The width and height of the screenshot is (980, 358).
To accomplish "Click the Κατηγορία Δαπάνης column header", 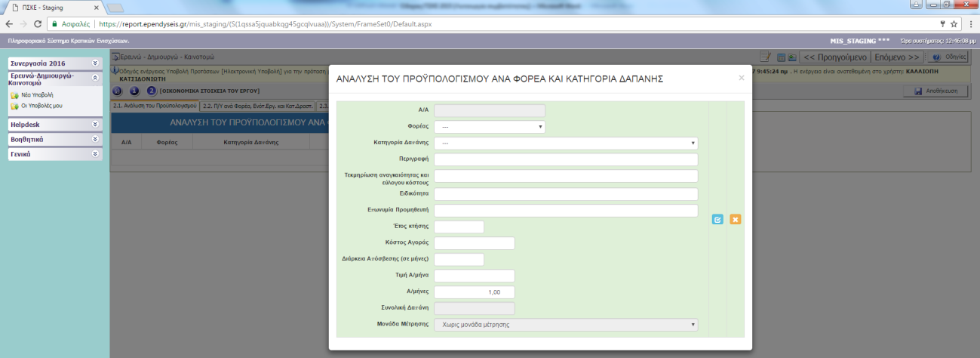I will (252, 141).
